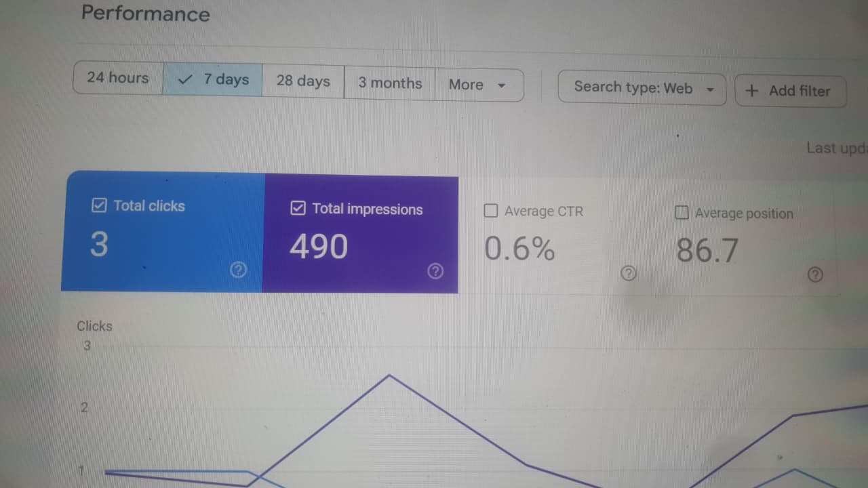This screenshot has width=868, height=488.
Task: Enable the Average CTR checkbox
Action: 491,211
